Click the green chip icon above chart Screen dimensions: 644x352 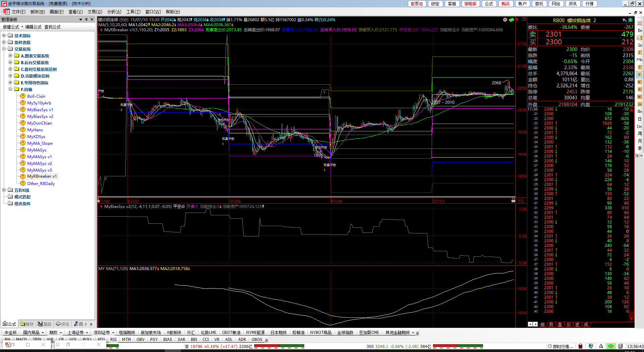[x=512, y=20]
